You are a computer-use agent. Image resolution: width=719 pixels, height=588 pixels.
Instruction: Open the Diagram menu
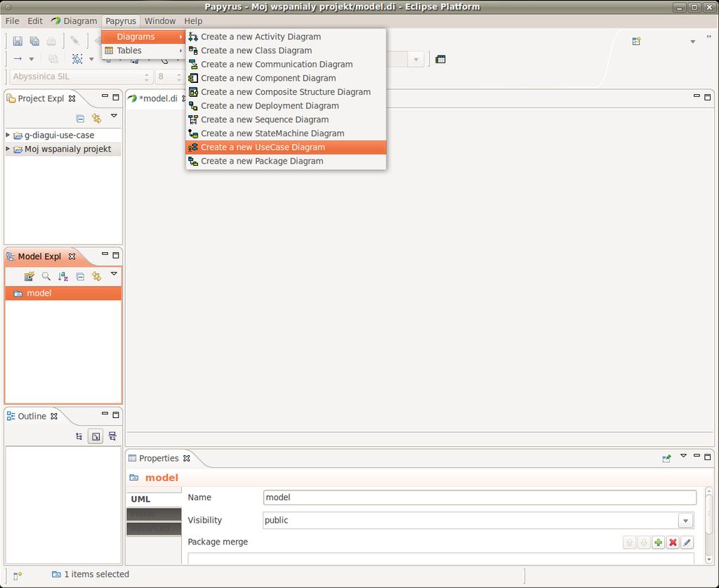[74, 21]
